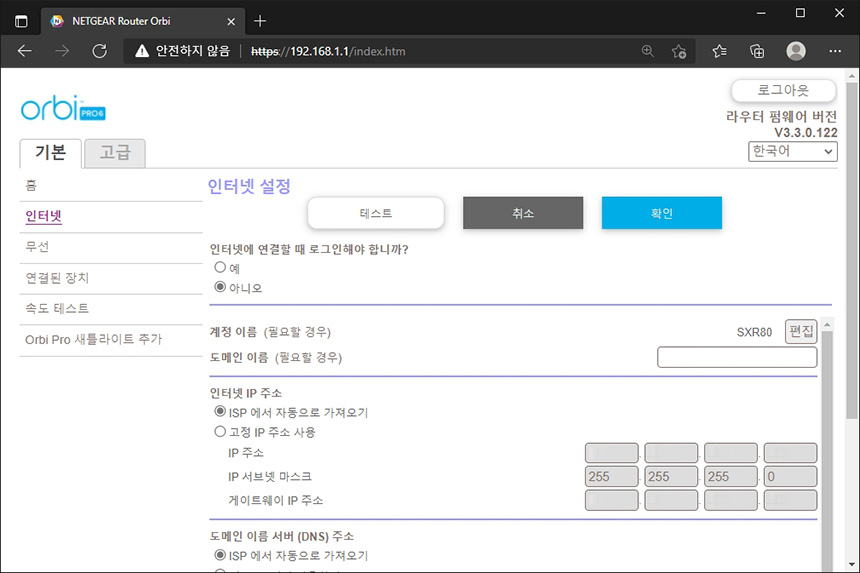Screen dimensions: 860x573
Task: Close the NETGEAR Router Orbi tab
Action: [231, 21]
